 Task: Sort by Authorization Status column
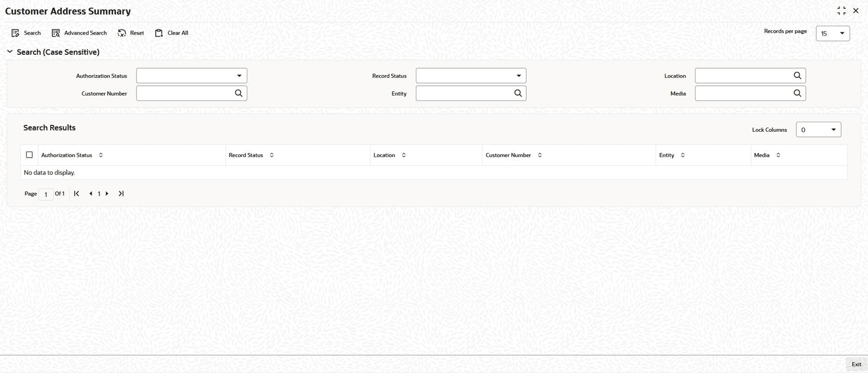click(101, 155)
